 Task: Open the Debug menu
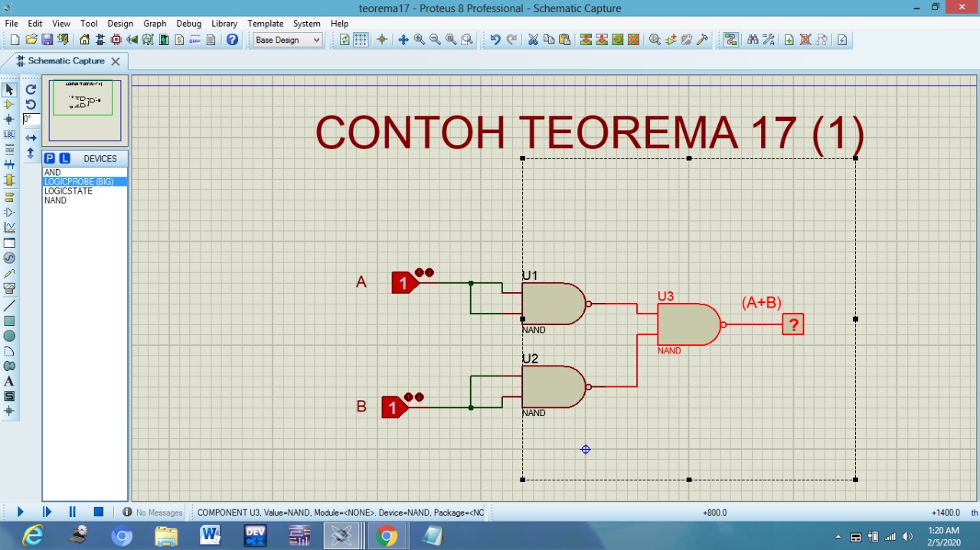[x=189, y=24]
